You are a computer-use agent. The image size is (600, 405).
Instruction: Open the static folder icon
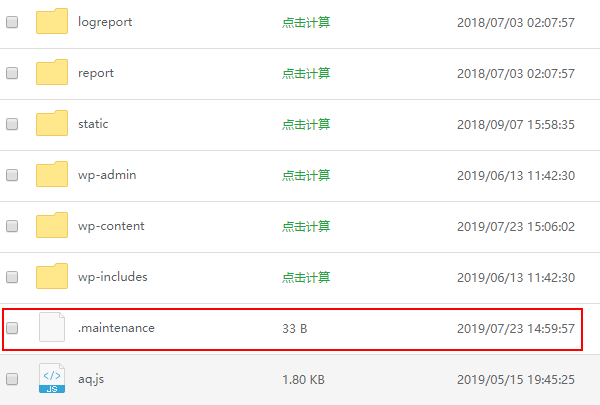(x=51, y=124)
